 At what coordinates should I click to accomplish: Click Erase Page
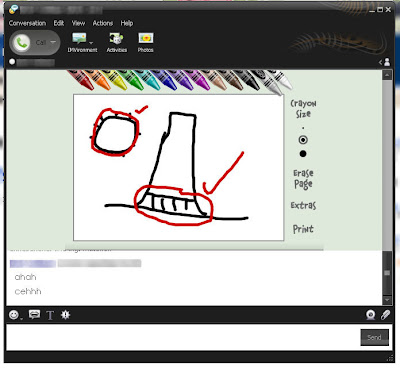tap(303, 179)
